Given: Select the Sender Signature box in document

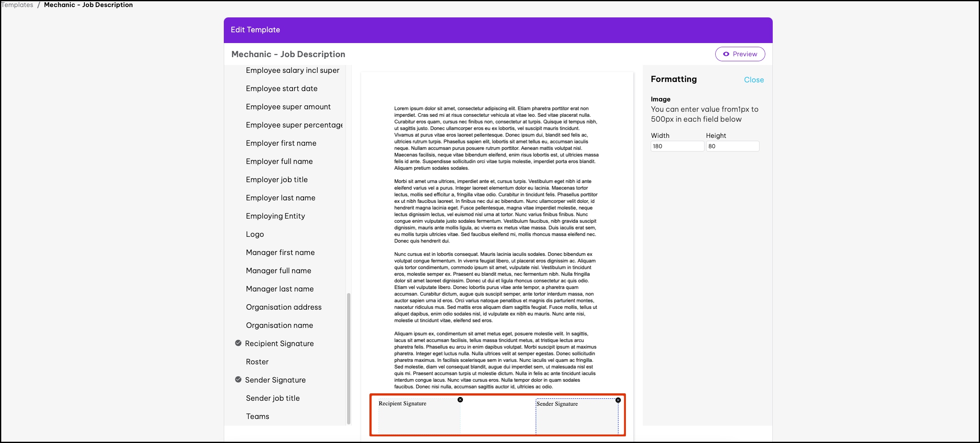Looking at the screenshot, I should point(577,418).
